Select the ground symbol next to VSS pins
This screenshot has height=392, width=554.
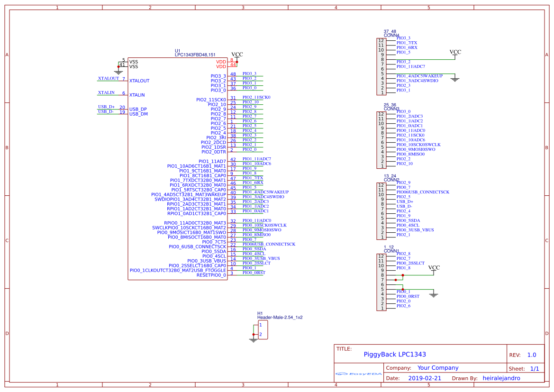coord(118,72)
